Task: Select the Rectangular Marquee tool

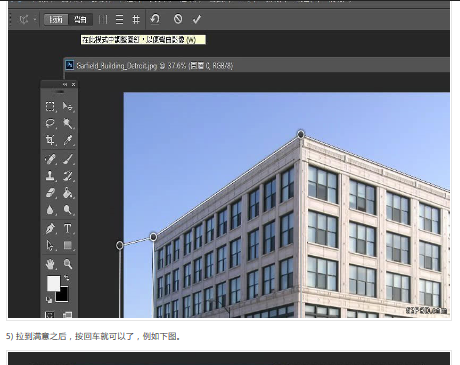Action: point(50,106)
